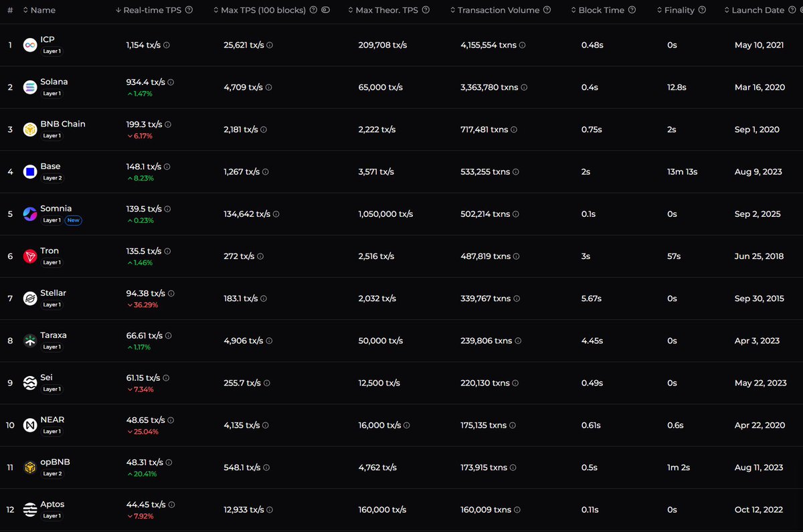
Task: Click info icon next to Tron's 487,819 txns
Action: [517, 256]
